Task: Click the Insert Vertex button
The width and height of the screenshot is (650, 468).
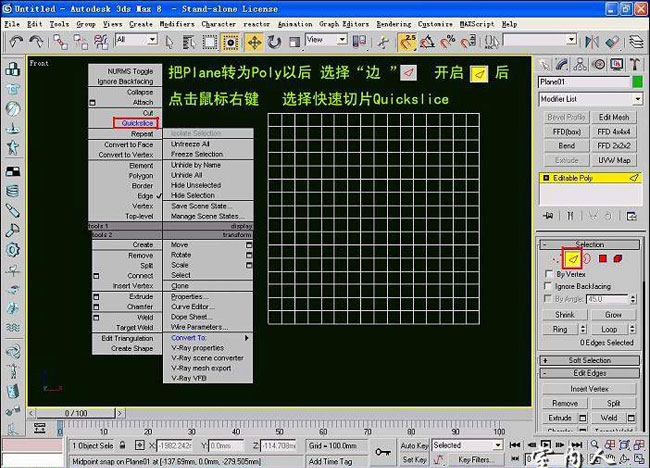Action: (589, 389)
